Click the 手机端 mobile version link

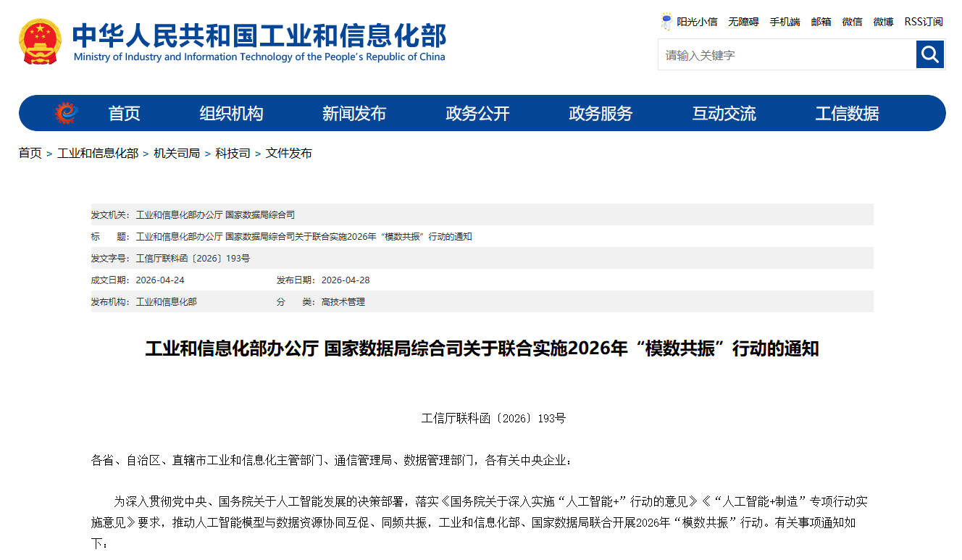[x=785, y=22]
